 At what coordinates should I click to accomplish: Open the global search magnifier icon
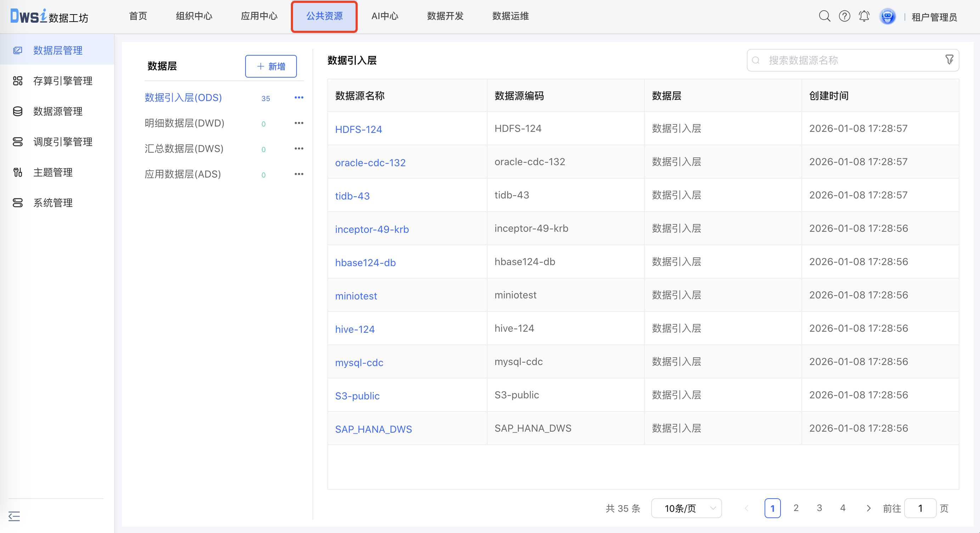(824, 16)
